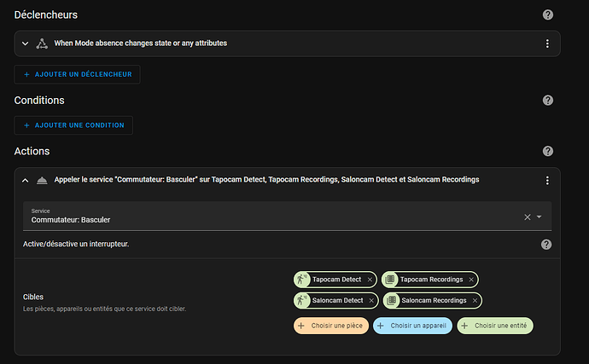The height and width of the screenshot is (364, 589).
Task: Remove Saloncam Recordings target chip
Action: click(x=474, y=300)
